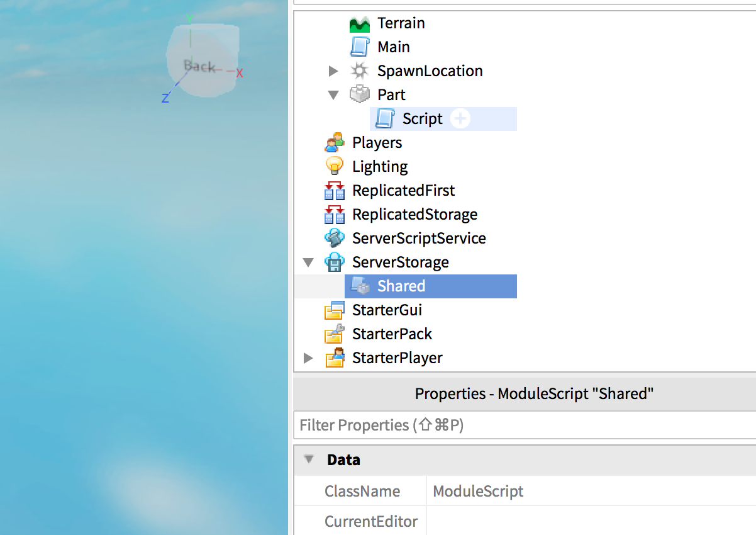
Task: Click the Players service icon
Action: 335,143
